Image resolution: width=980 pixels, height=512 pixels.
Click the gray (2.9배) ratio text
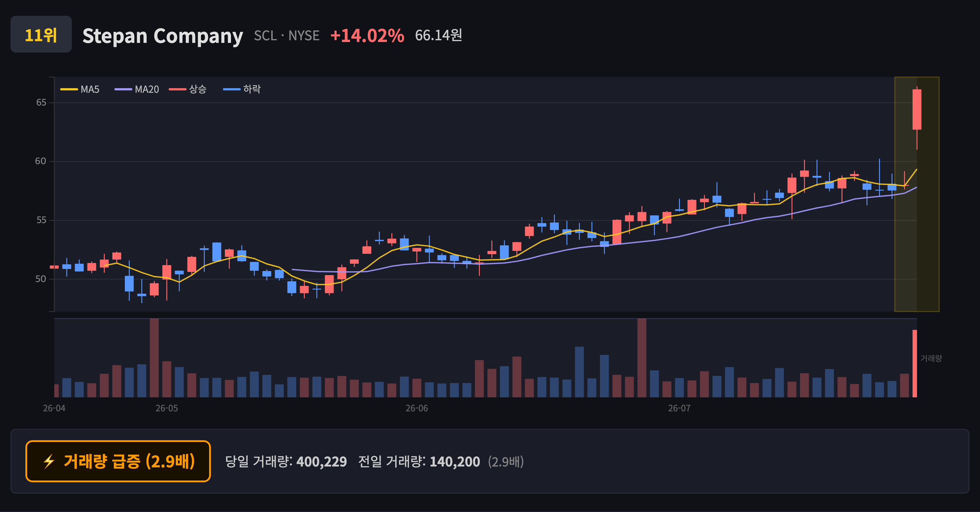(x=506, y=462)
